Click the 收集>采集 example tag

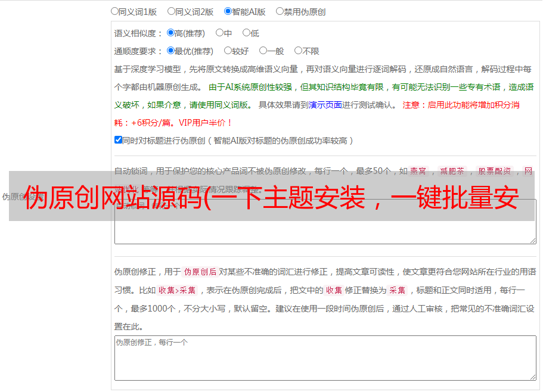tap(177, 290)
